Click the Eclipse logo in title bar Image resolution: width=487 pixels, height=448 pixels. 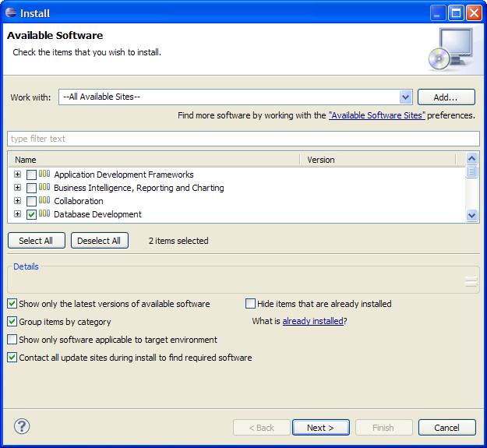[11, 12]
